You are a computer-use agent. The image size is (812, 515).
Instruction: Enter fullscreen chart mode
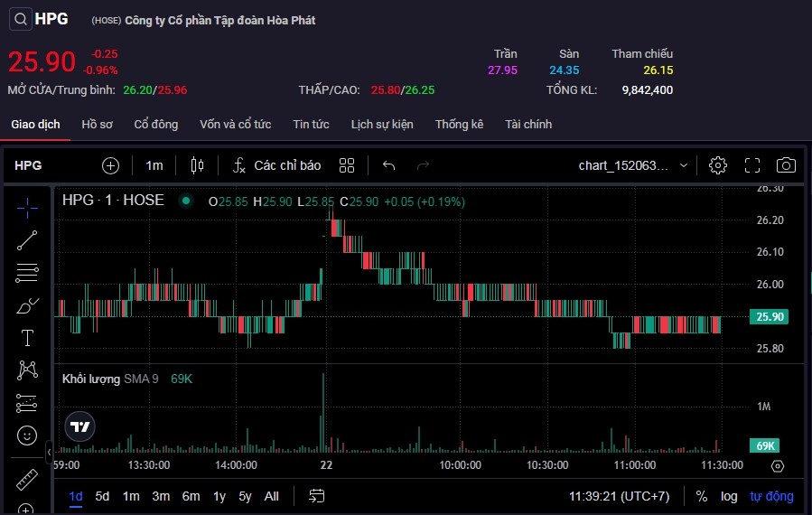point(752,165)
